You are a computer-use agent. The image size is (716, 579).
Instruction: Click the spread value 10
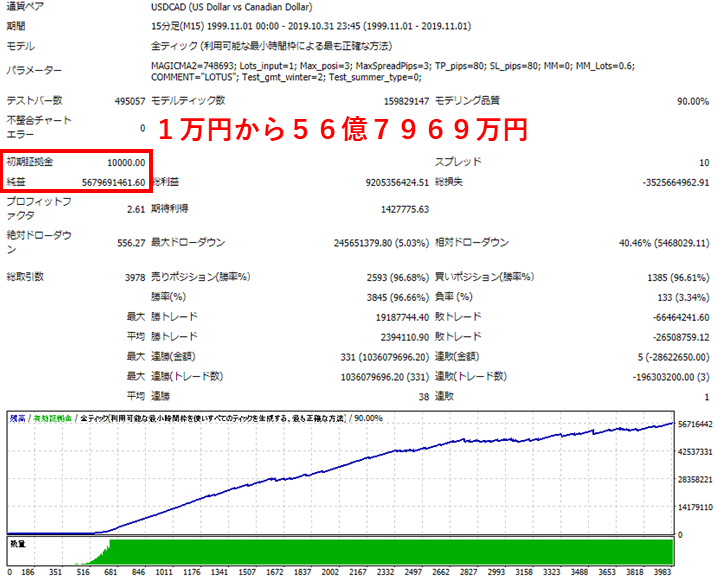pos(704,163)
